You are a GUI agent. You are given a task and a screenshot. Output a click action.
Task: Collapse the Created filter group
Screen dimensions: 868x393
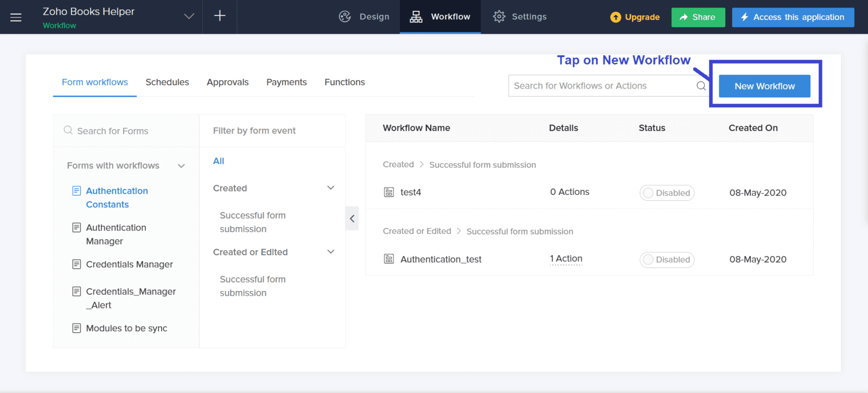coord(330,188)
